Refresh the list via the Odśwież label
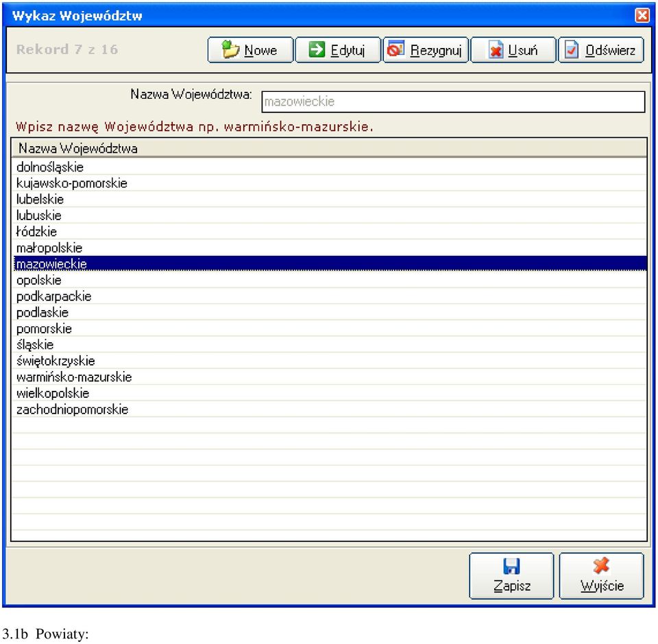The height and width of the screenshot is (644, 658). coord(610,50)
